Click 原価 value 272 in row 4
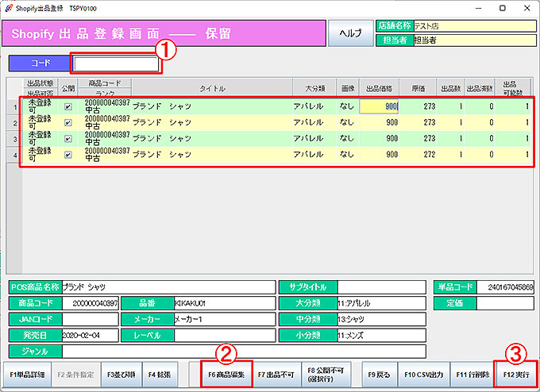 click(418, 155)
